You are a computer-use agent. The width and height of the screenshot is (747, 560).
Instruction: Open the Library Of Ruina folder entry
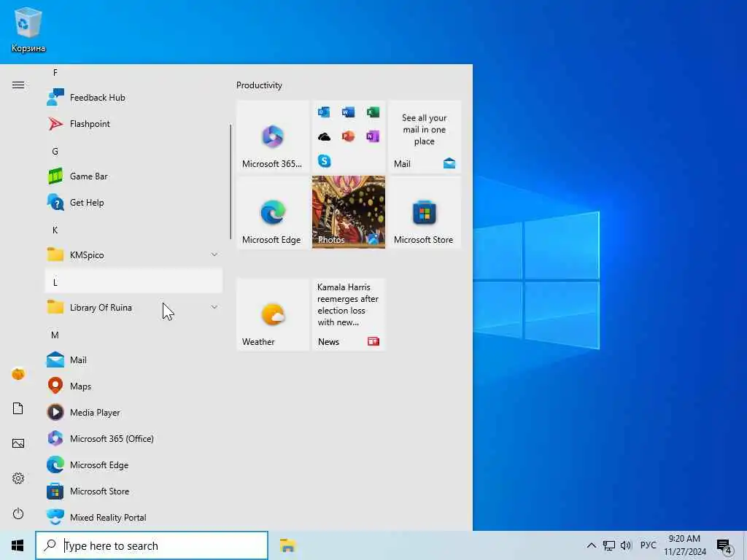tap(133, 308)
